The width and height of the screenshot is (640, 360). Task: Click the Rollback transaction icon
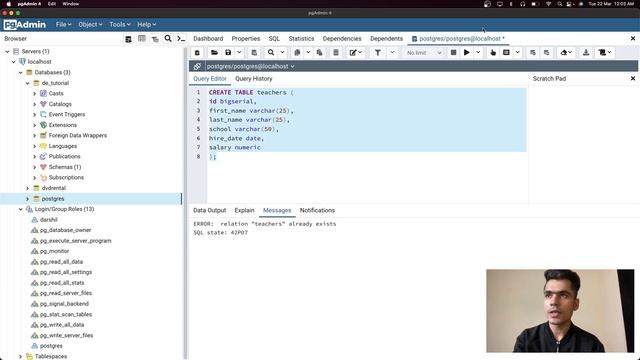[546, 53]
